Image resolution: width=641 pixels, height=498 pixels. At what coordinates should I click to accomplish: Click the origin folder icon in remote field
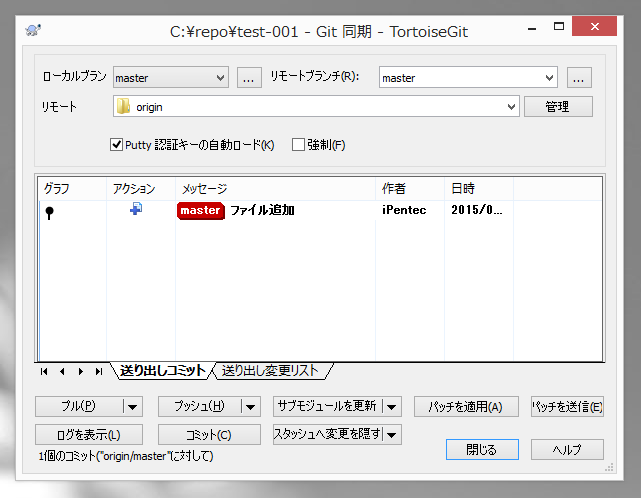point(123,106)
